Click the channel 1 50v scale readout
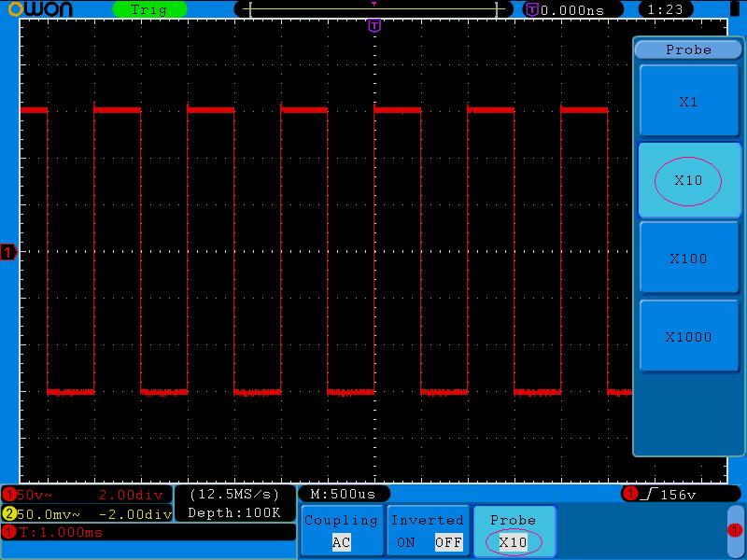 [x=34, y=495]
